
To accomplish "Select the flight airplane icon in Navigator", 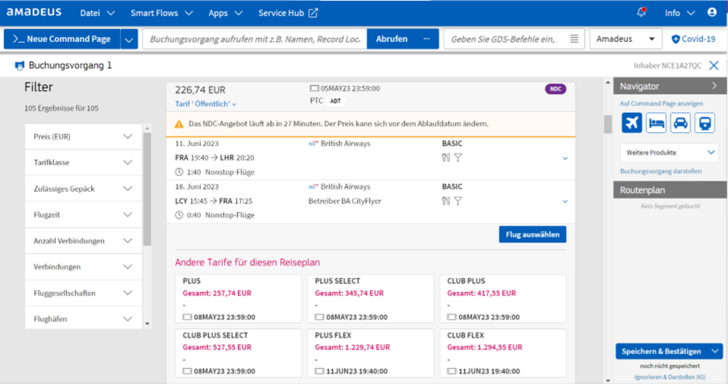I will 632,123.
